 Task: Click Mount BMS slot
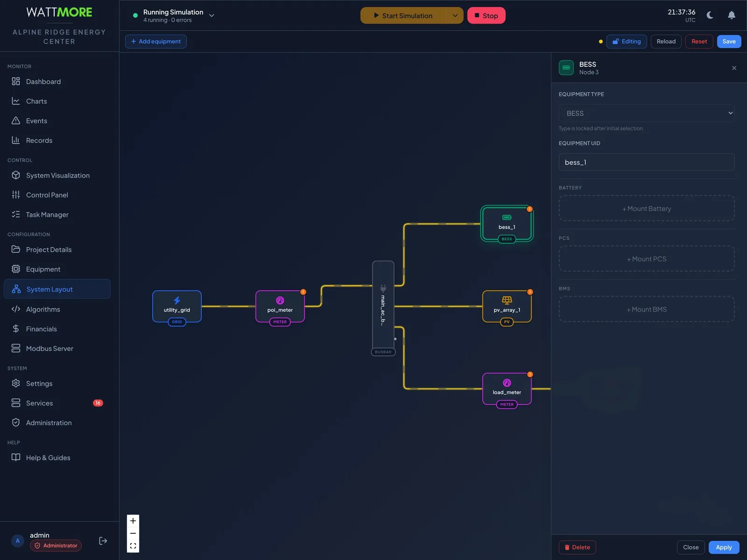(x=647, y=309)
